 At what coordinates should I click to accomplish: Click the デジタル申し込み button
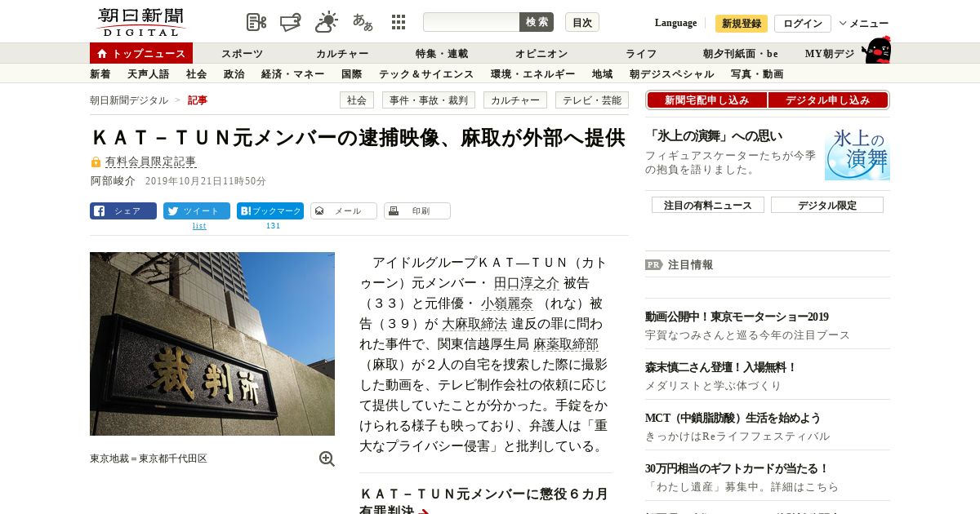click(x=828, y=100)
